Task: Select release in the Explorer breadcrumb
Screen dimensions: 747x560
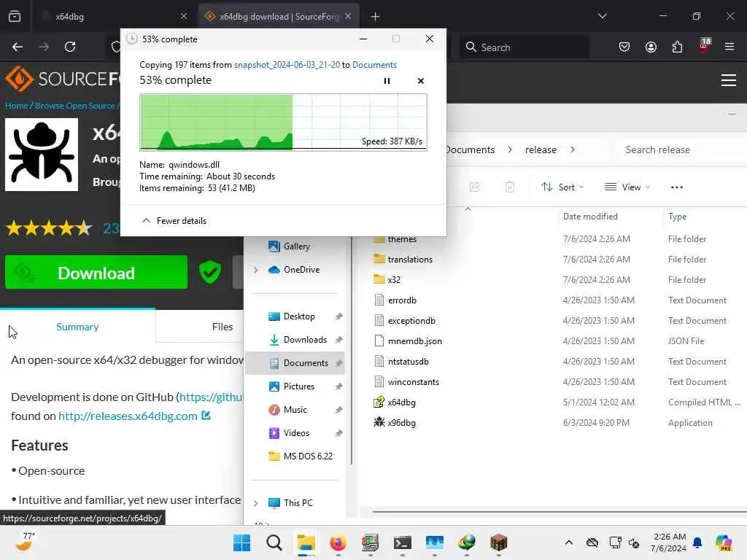Action: point(541,149)
